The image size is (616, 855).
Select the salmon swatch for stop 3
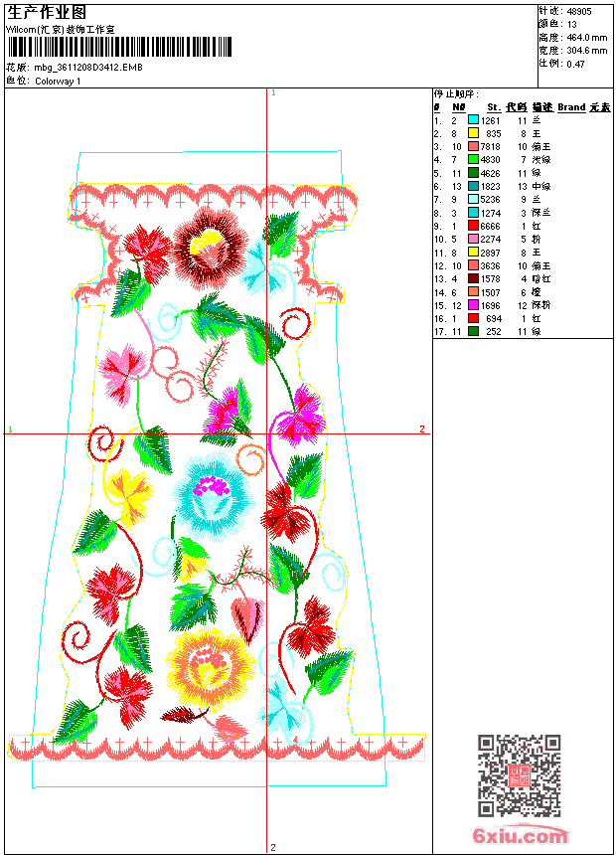[473, 146]
